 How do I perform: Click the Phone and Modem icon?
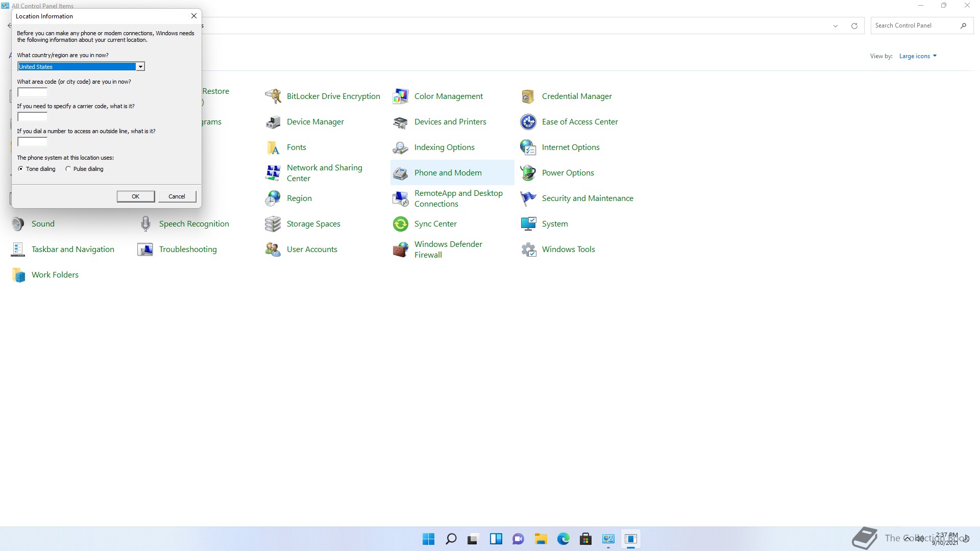point(401,172)
